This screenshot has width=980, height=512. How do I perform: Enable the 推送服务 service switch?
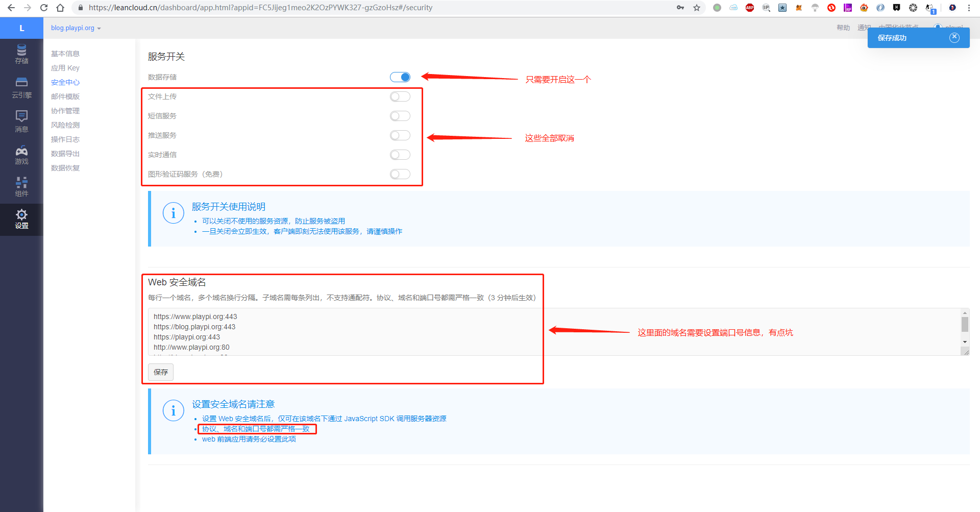coord(400,135)
